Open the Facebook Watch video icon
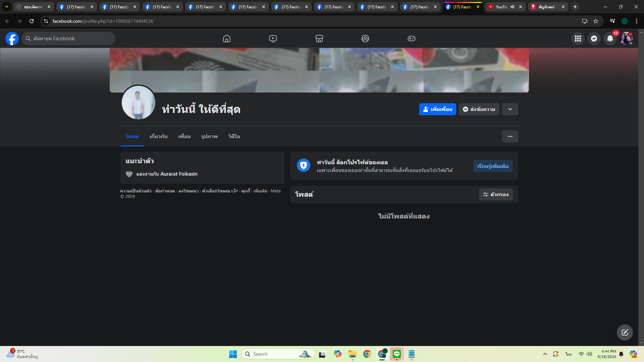 273,39
